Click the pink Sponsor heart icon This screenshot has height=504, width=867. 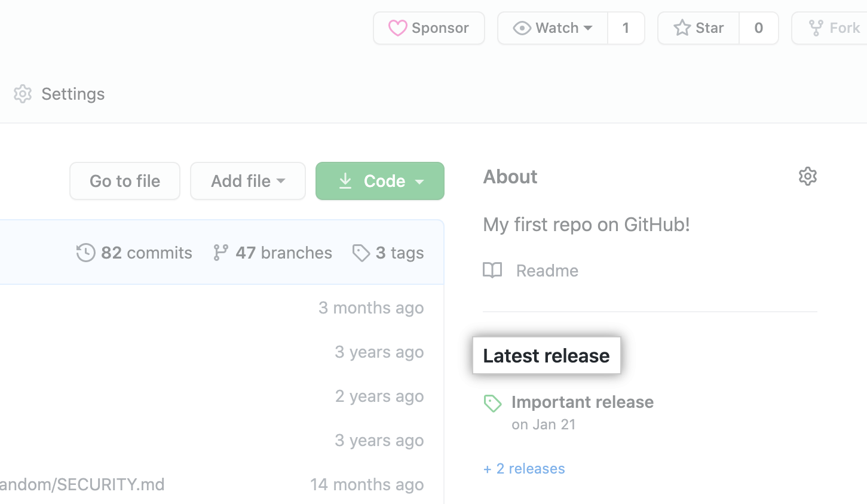tap(399, 27)
